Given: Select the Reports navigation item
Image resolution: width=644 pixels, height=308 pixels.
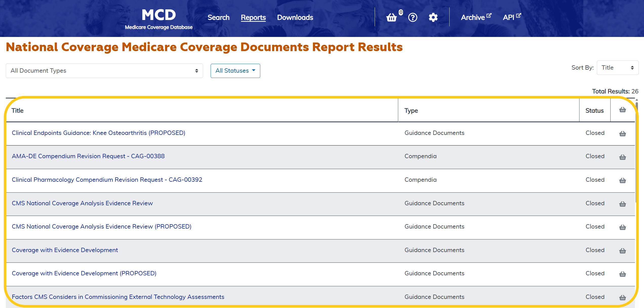Looking at the screenshot, I should click(x=253, y=17).
